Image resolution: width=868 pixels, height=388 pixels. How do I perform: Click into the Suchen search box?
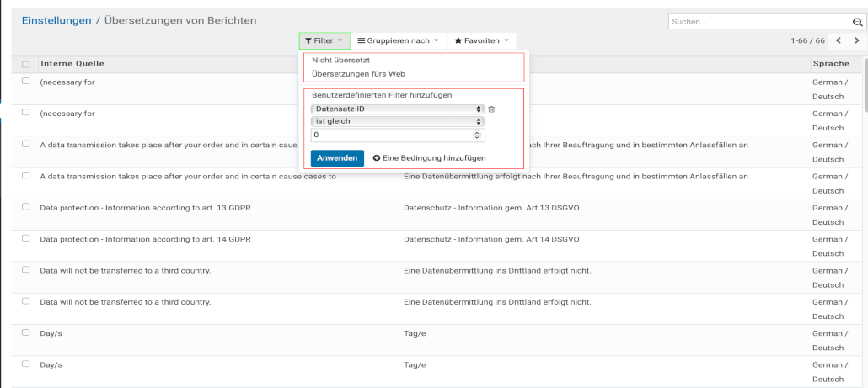click(758, 21)
